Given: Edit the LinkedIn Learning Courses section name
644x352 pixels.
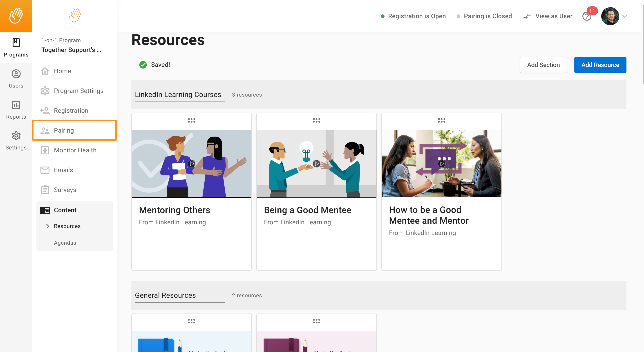Looking at the screenshot, I should point(180,95).
